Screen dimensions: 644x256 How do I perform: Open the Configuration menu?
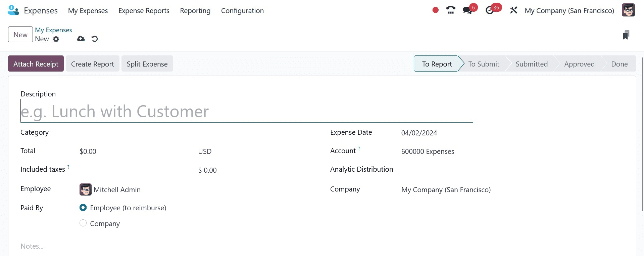click(242, 10)
